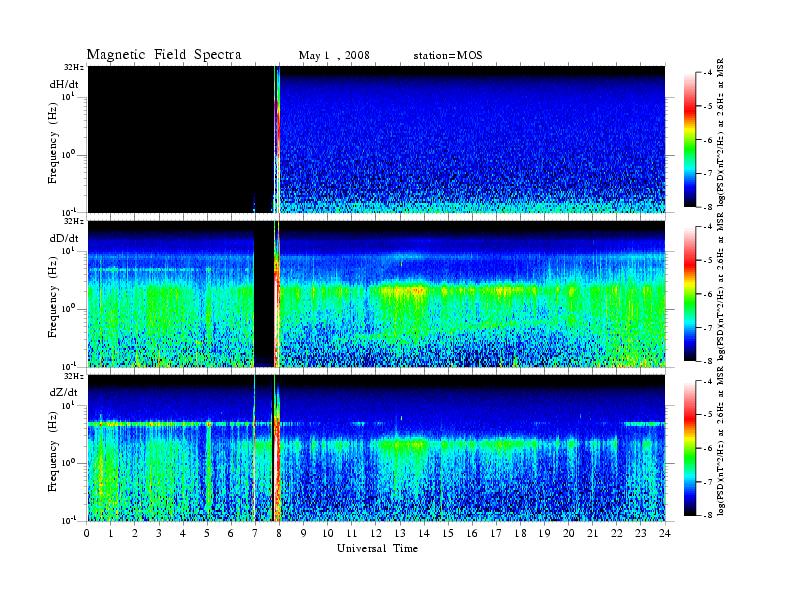Click the 'Universal Time' axis title
This screenshot has width=792, height=612.
377,548
